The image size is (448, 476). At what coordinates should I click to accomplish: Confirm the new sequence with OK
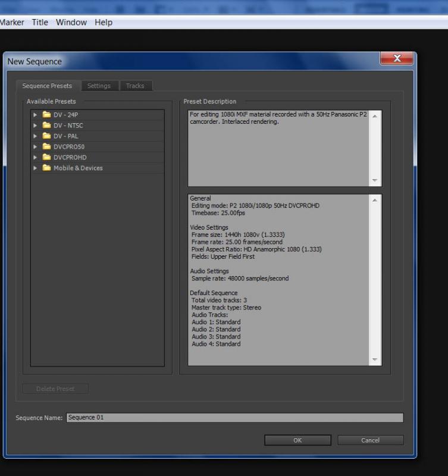[297, 440]
